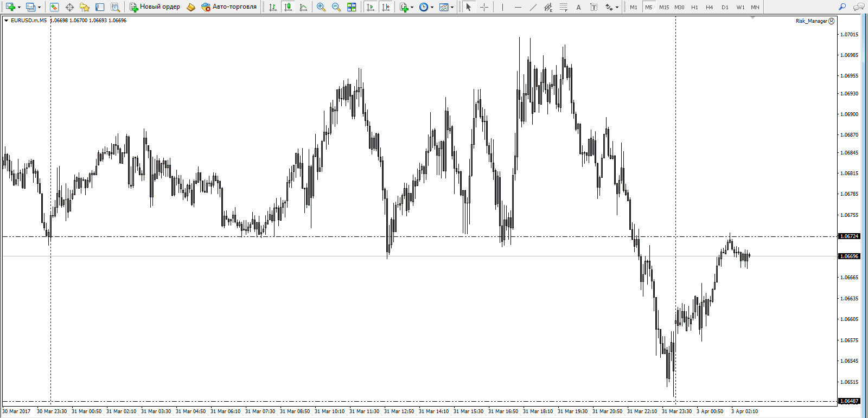Open MetaEditor from the toolbar

tap(191, 7)
